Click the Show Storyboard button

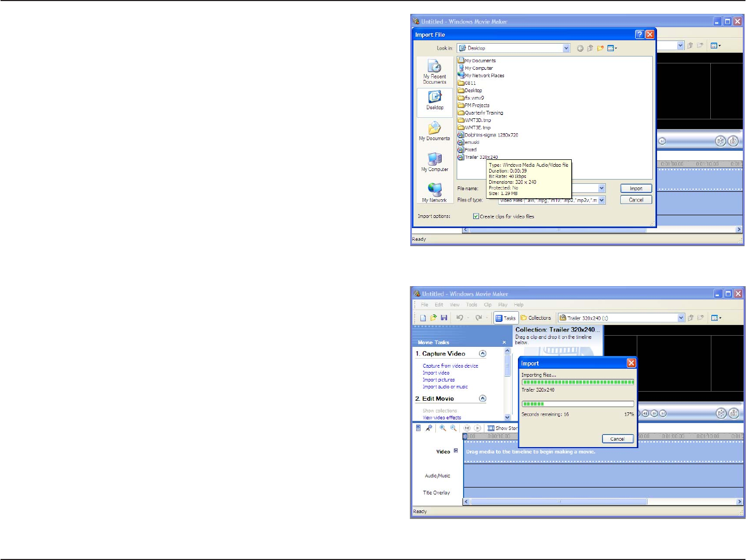coord(502,428)
